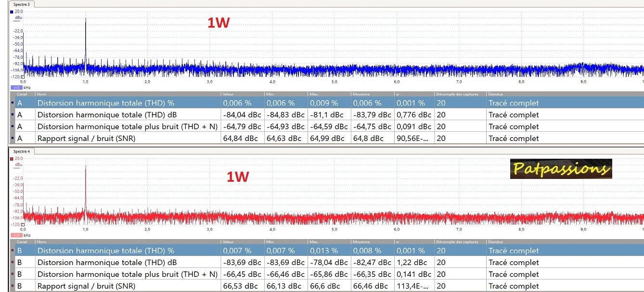Select channel A Rapport signal / bruit (SNR) row
644x292 pixels.
click(x=116, y=139)
